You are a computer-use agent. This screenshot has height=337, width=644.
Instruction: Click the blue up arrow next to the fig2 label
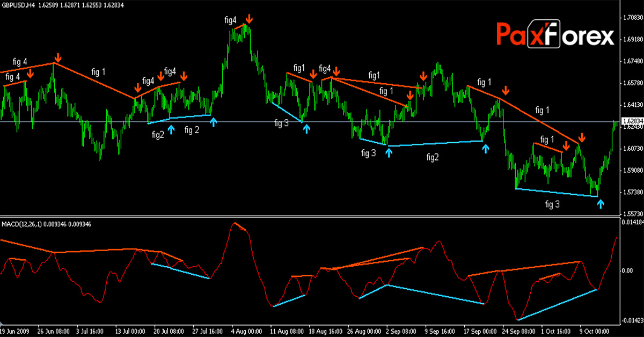click(171, 129)
